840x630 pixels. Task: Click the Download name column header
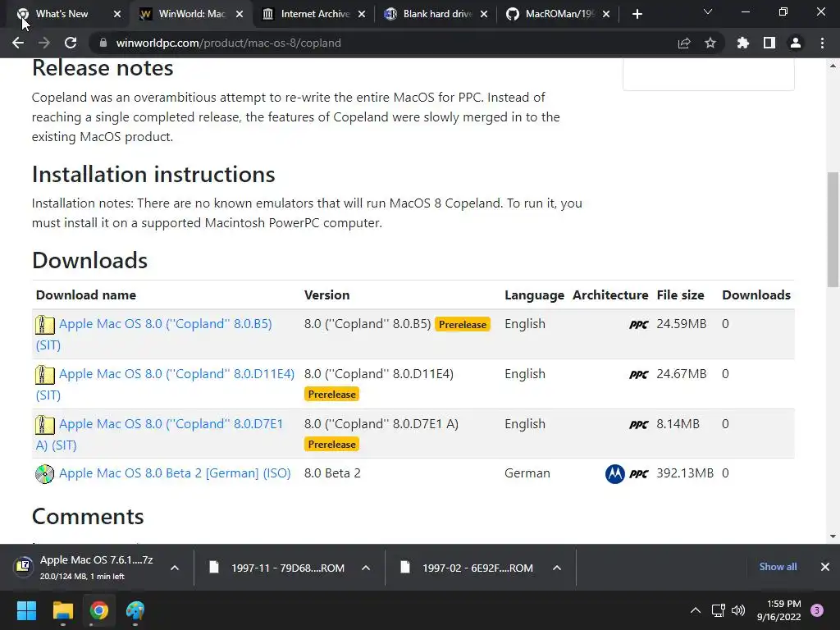(85, 294)
